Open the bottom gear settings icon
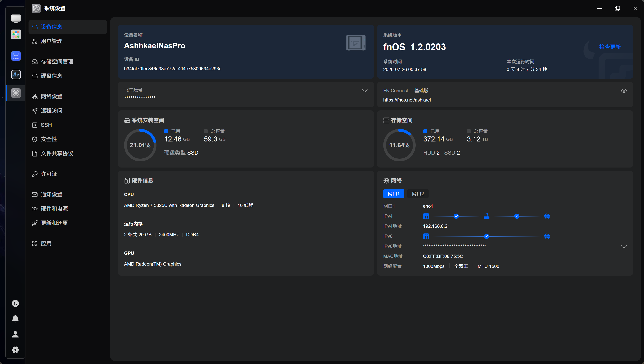The height and width of the screenshot is (364, 644). [15, 350]
